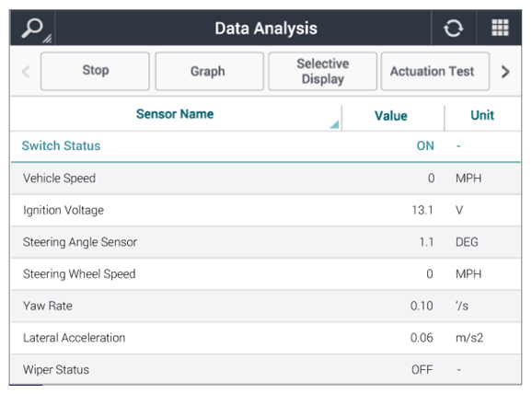Select the Wiper Status row
This screenshot has width=532, height=394.
pos(266,369)
